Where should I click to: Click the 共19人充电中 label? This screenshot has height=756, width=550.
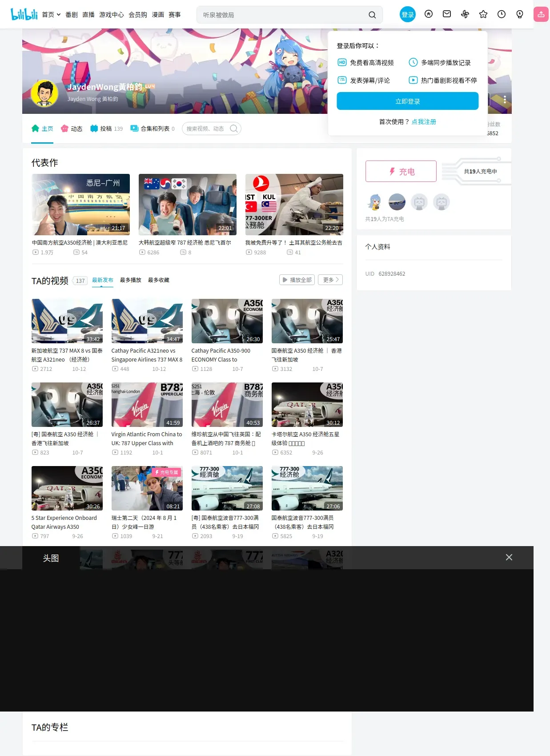click(x=480, y=171)
